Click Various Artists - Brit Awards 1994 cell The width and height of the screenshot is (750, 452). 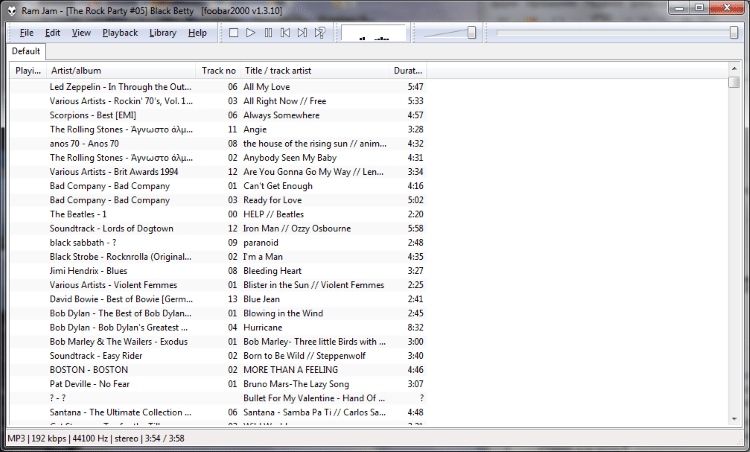coord(114,172)
